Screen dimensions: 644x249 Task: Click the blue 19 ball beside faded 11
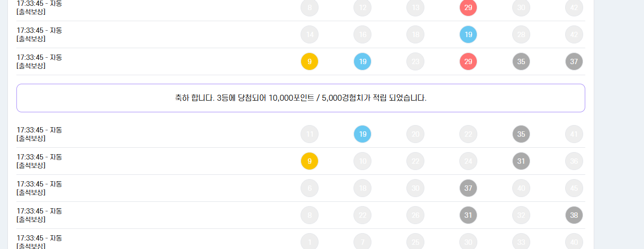click(x=362, y=134)
